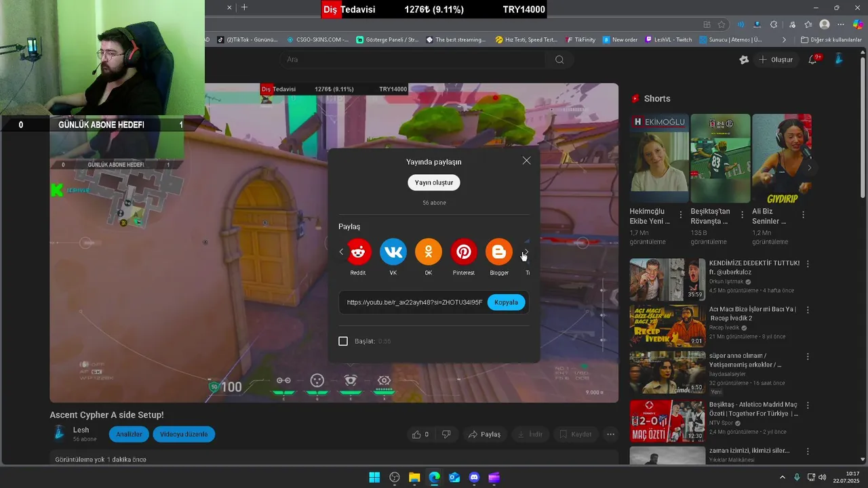Open menu for süper anne olmam video
The width and height of the screenshot is (868, 488).
[808, 357]
